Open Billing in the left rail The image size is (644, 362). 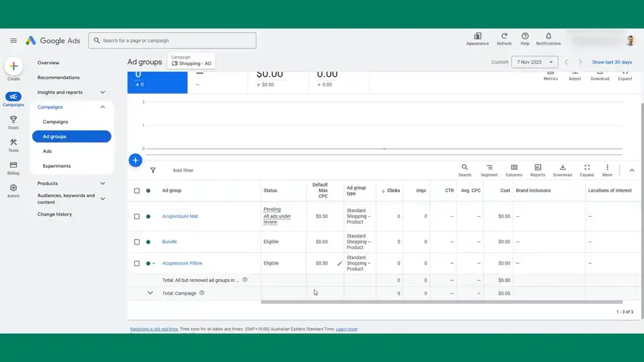13,167
